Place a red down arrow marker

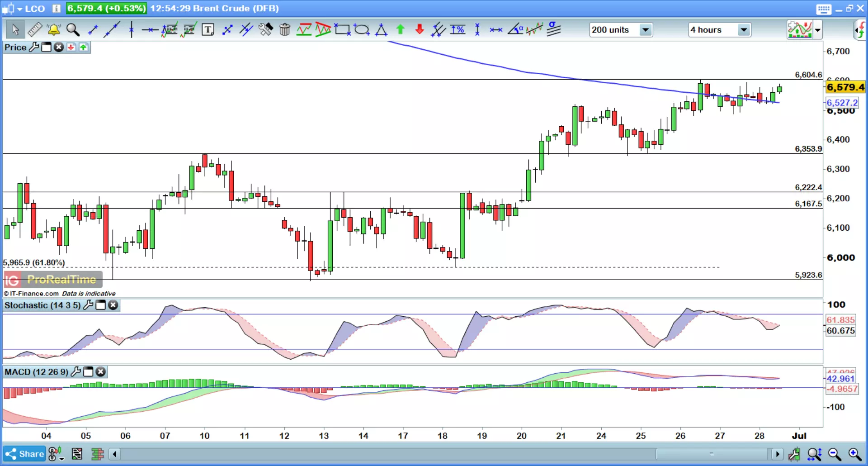pos(420,30)
